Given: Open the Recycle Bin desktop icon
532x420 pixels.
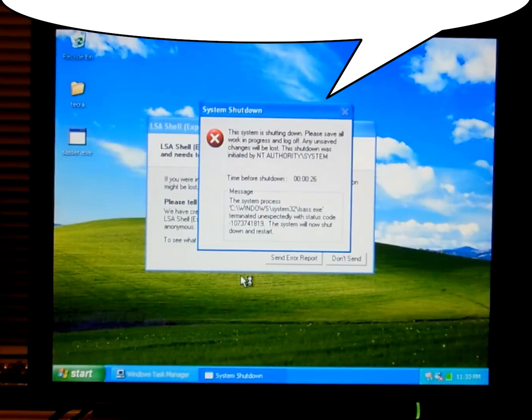Looking at the screenshot, I should tap(78, 41).
